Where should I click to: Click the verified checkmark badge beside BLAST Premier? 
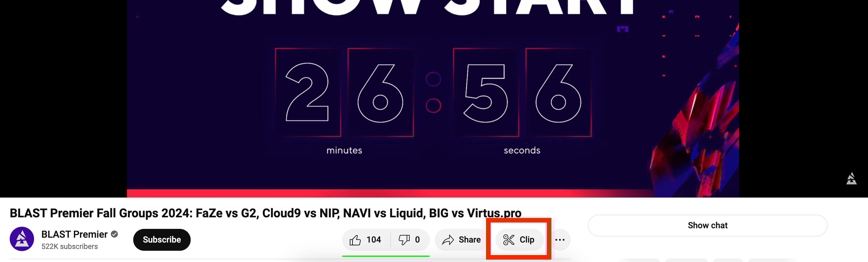click(115, 234)
